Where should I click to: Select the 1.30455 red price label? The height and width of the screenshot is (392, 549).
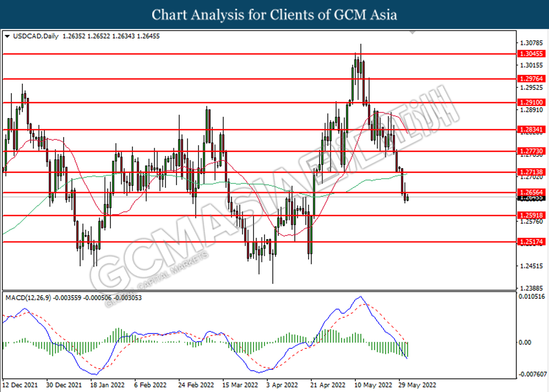531,54
